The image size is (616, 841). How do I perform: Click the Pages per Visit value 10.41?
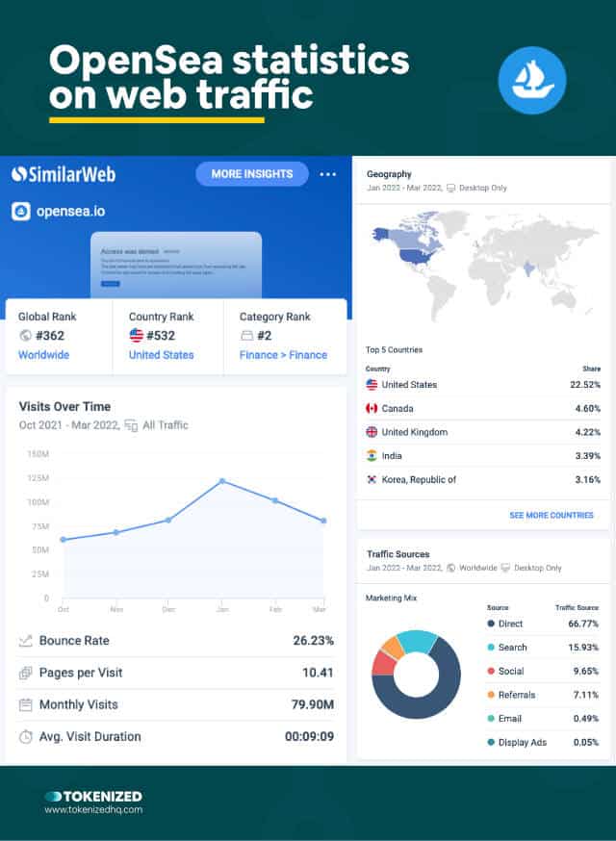point(318,673)
